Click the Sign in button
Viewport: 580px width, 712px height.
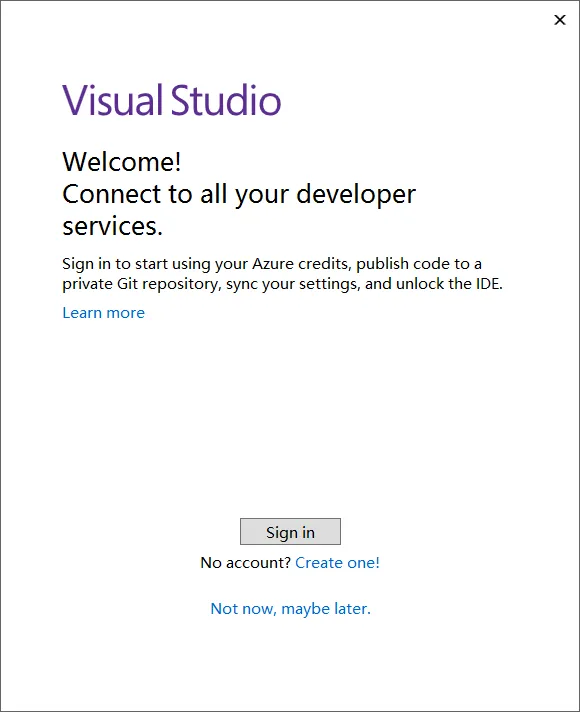pos(290,531)
